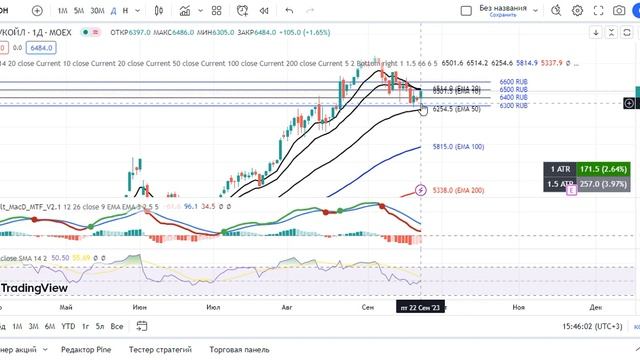Create an alert with the alarm clock icon
This screenshot has height=360, width=640.
[x=242, y=11]
